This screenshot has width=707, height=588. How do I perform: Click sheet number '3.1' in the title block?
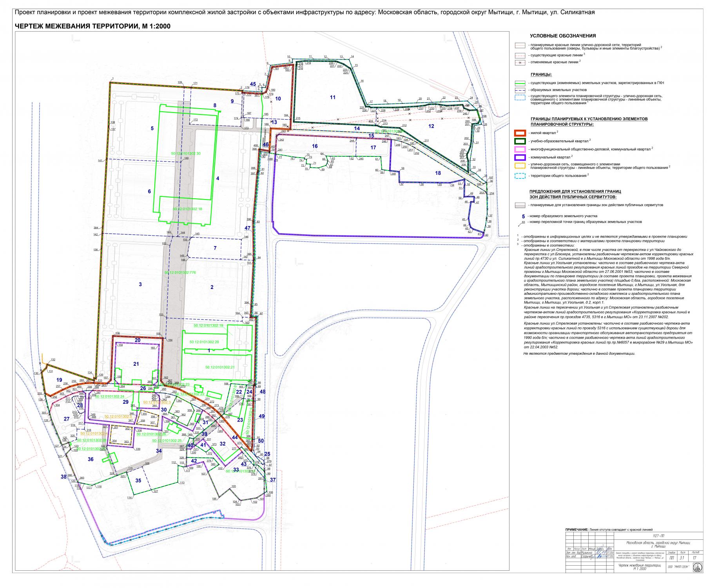tap(681, 558)
